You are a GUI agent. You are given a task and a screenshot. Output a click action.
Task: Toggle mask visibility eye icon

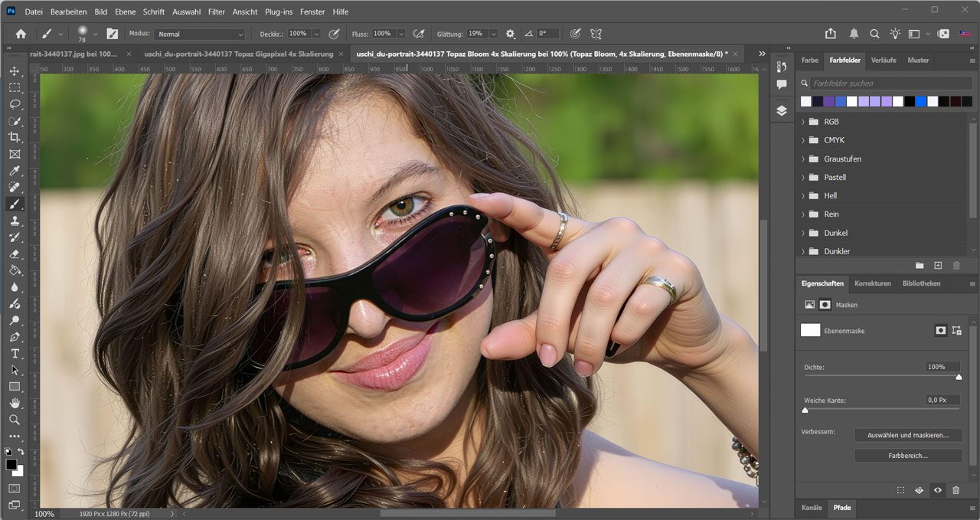[x=937, y=490]
